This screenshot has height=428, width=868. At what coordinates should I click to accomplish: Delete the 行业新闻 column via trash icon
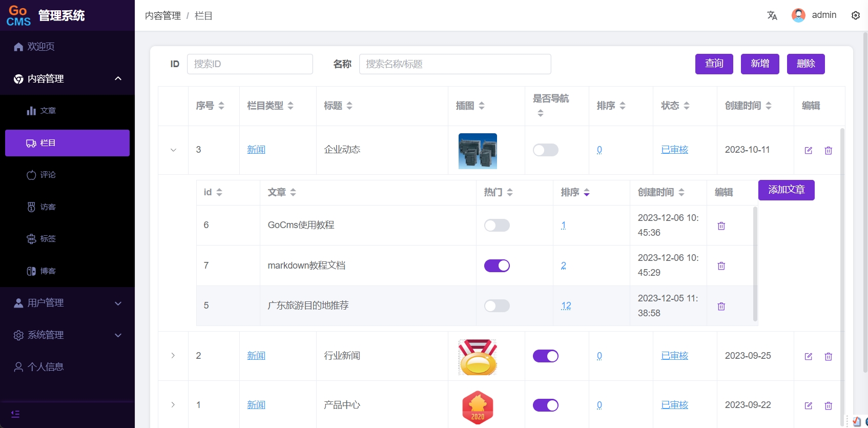[x=828, y=356]
